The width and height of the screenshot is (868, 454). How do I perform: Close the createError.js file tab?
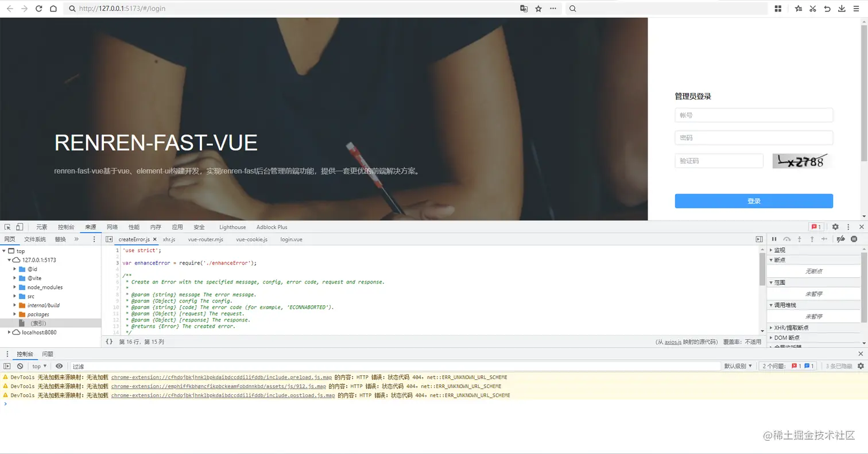154,239
